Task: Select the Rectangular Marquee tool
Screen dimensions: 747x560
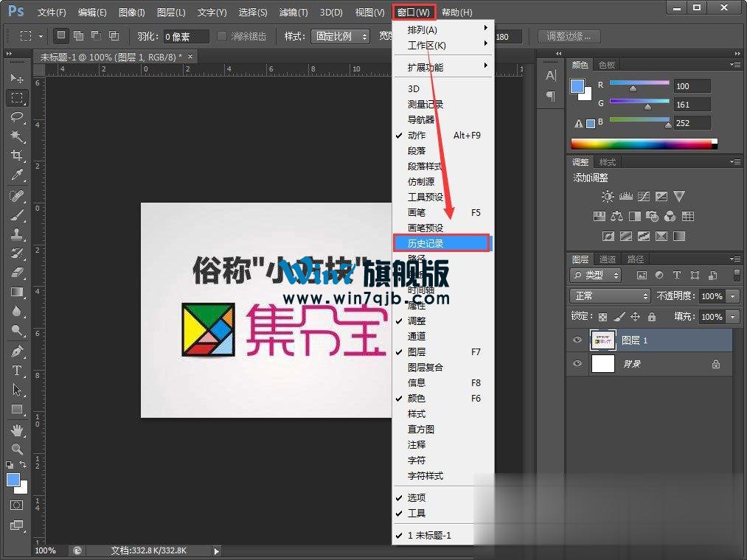Action: click(17, 97)
